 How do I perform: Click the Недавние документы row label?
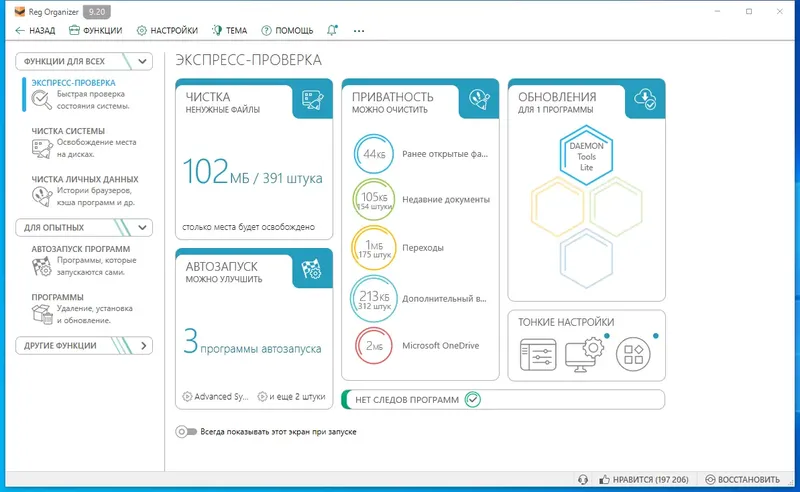pyautogui.click(x=446, y=200)
